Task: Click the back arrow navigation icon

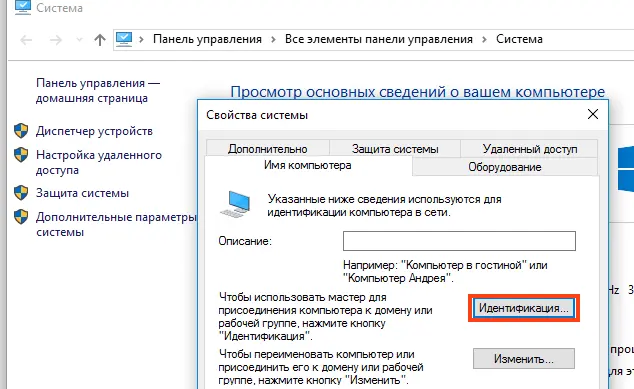Action: click(26, 40)
